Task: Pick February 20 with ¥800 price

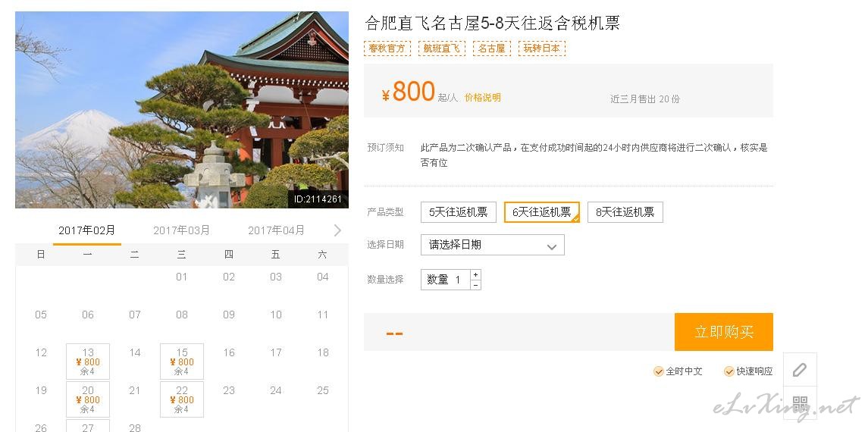Action: coord(88,399)
